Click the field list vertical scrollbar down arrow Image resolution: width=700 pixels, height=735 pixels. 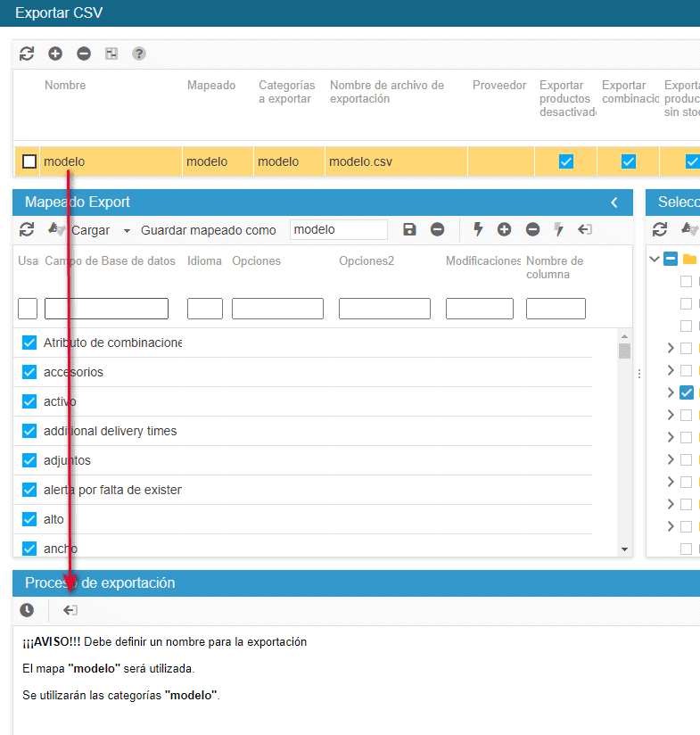tap(624, 549)
